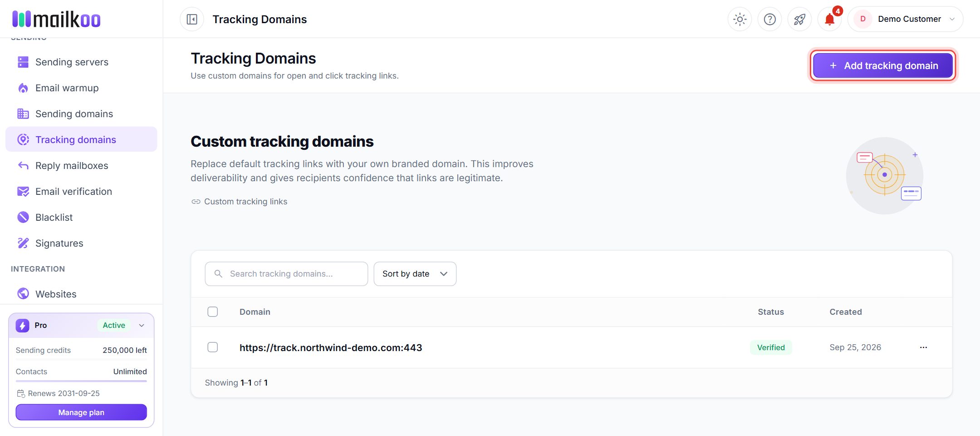Image resolution: width=980 pixels, height=436 pixels.
Task: Check the box for track.northwind-demo.com row
Action: tap(212, 347)
